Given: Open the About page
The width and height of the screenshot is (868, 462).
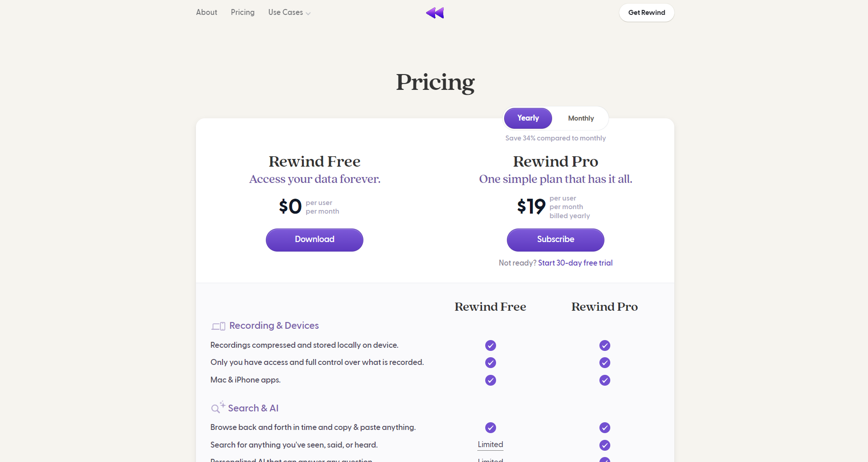Looking at the screenshot, I should pyautogui.click(x=207, y=13).
